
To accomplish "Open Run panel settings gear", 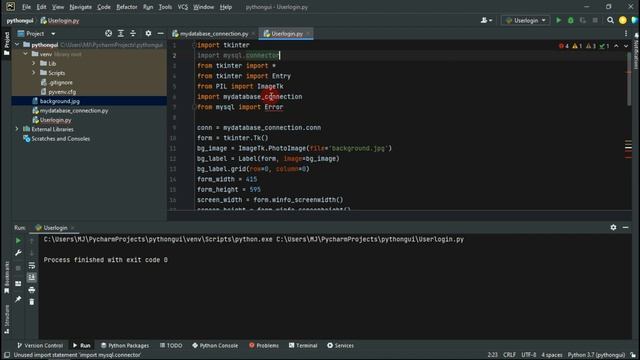I will tap(613, 227).
